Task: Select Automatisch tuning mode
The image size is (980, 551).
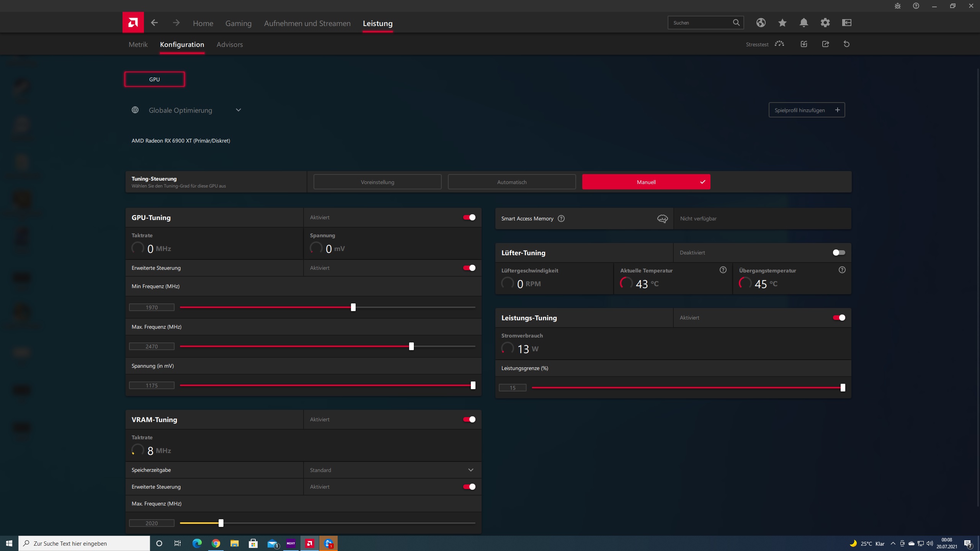Action: pyautogui.click(x=512, y=182)
